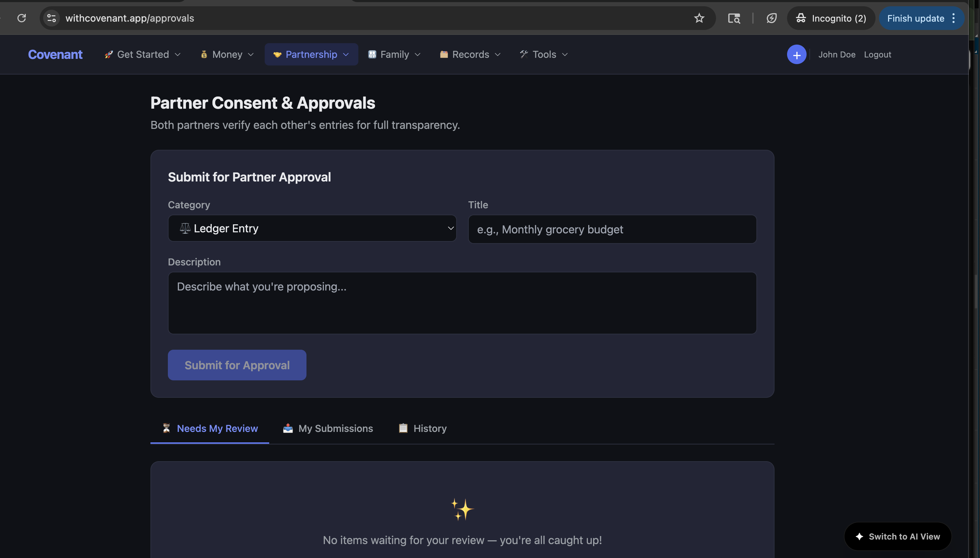Bookmark the page with the star icon
Viewport: 980px width, 558px height.
tap(699, 18)
